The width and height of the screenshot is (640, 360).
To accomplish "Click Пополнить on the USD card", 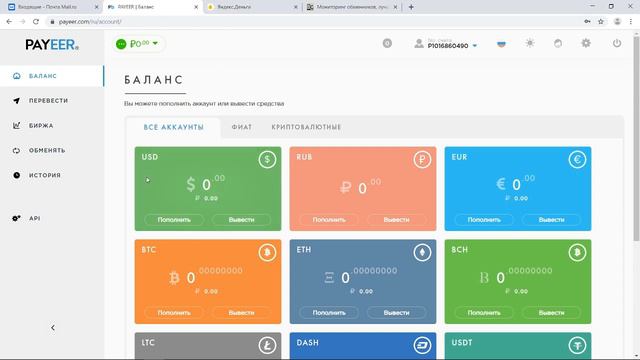I will coord(174,220).
